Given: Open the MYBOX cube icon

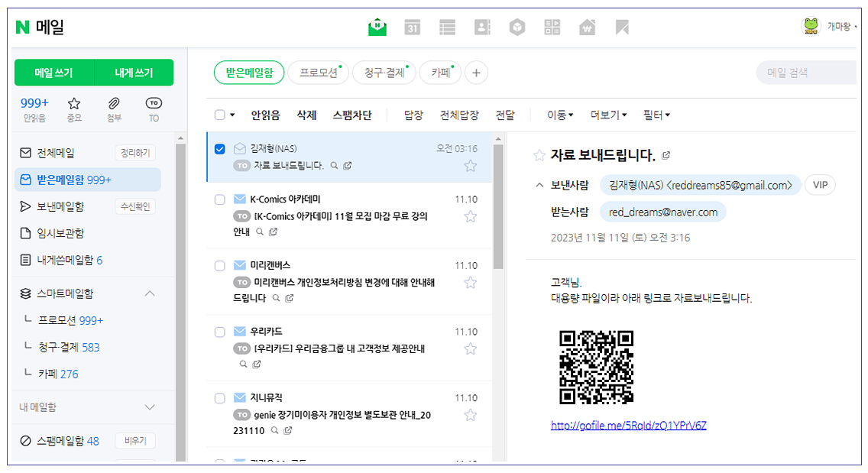Looking at the screenshot, I should pyautogui.click(x=517, y=28).
